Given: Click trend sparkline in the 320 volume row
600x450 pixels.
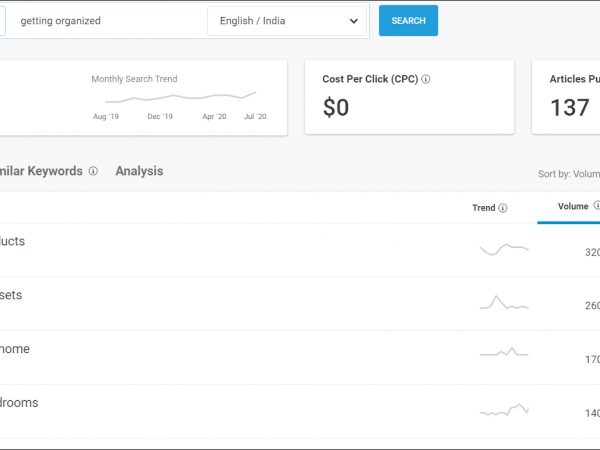Looking at the screenshot, I should click(503, 249).
